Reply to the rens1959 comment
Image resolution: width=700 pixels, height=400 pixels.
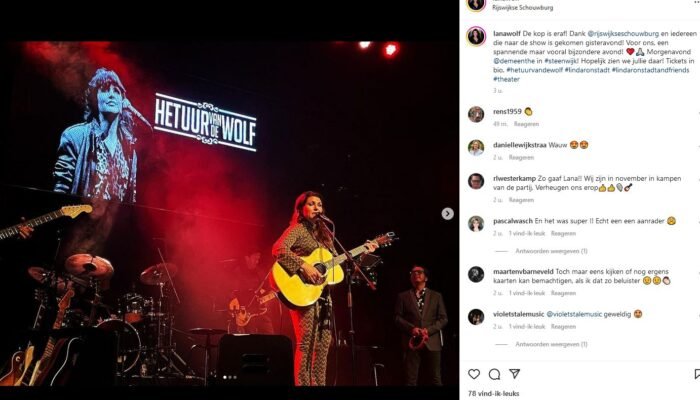[x=526, y=124]
